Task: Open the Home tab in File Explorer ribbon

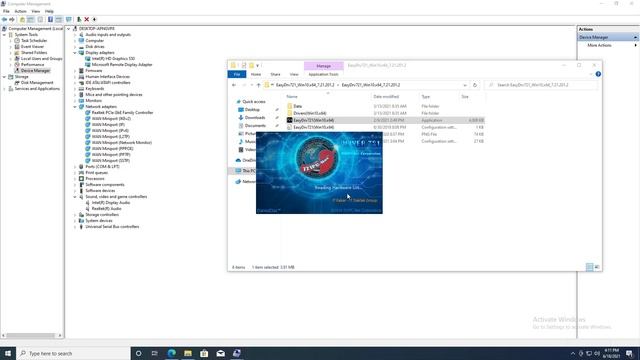Action: point(256,74)
